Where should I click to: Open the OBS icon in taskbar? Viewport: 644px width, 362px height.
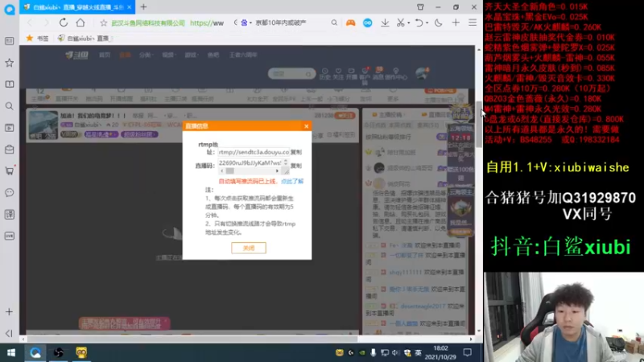pos(58,352)
